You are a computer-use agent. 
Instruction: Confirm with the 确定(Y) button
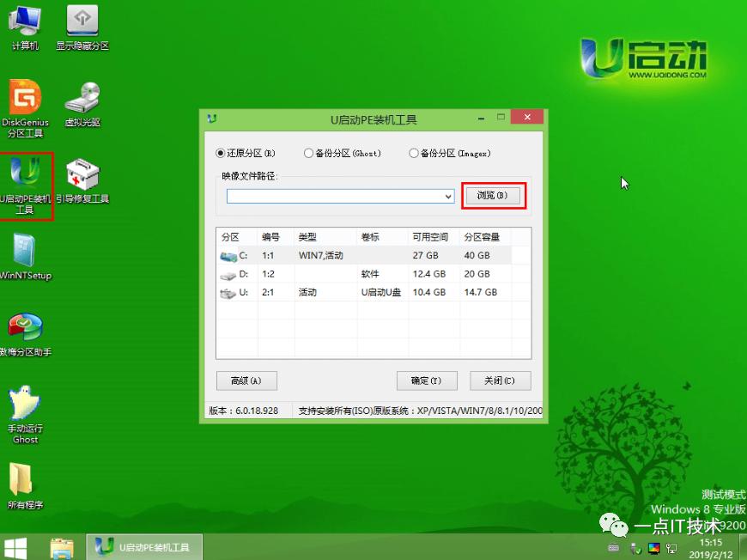[x=426, y=380]
